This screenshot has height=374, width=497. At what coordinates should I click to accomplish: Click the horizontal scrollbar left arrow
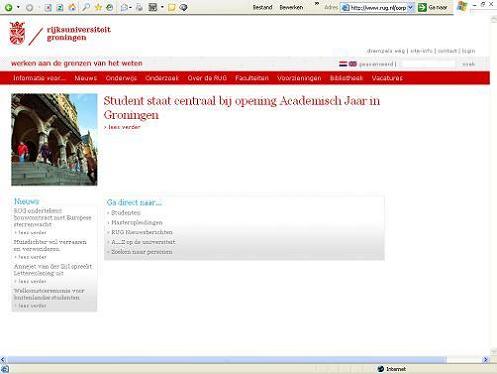click(x=3, y=359)
